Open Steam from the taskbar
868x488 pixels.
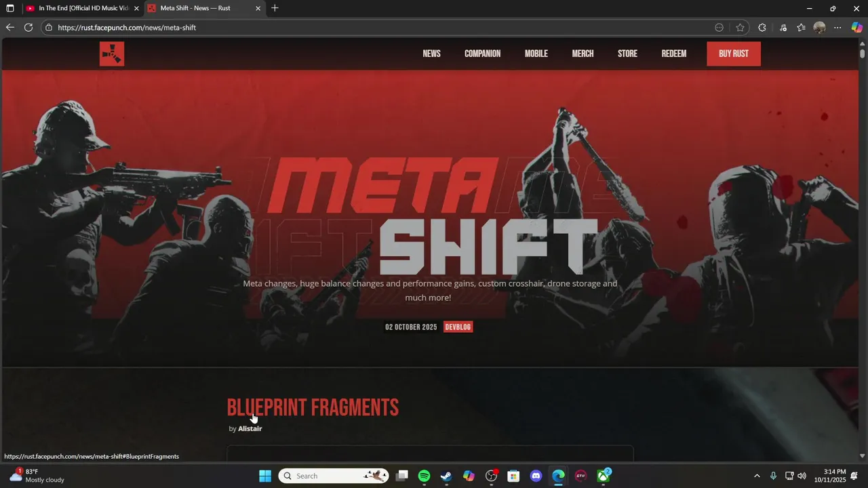click(x=446, y=476)
